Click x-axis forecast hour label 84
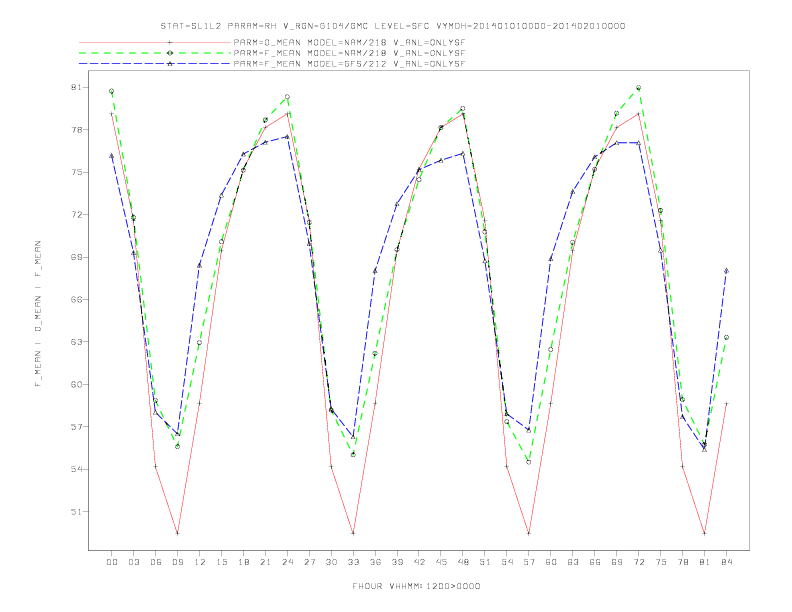 pyautogui.click(x=726, y=562)
